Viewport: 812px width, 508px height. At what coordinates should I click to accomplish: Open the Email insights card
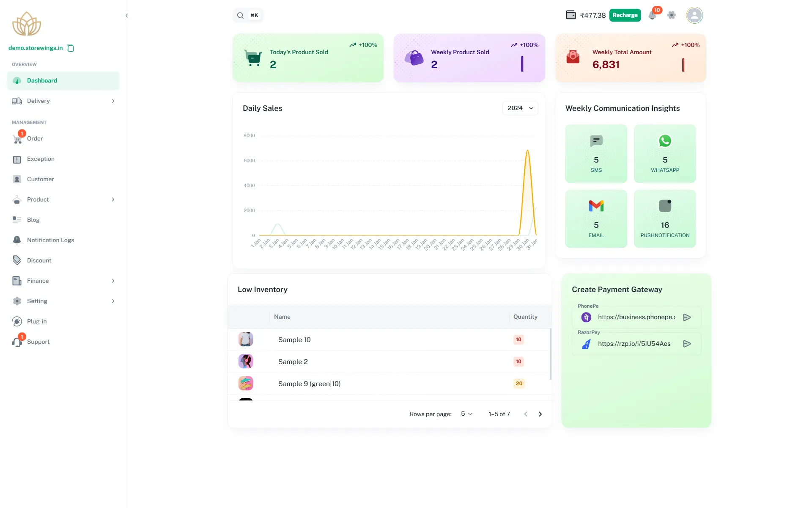pos(596,218)
